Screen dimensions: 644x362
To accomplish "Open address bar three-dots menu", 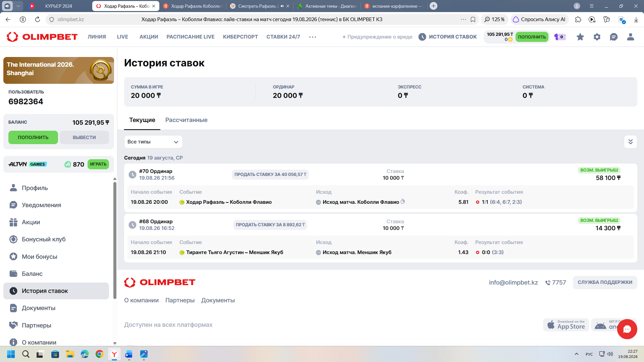I will pos(463,19).
